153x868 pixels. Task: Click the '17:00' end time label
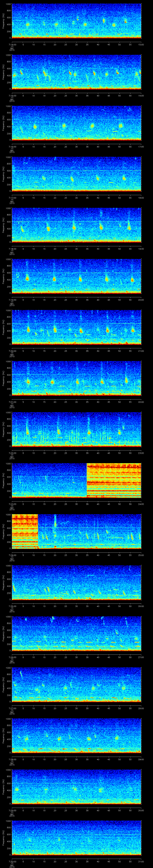[x=141, y=147]
